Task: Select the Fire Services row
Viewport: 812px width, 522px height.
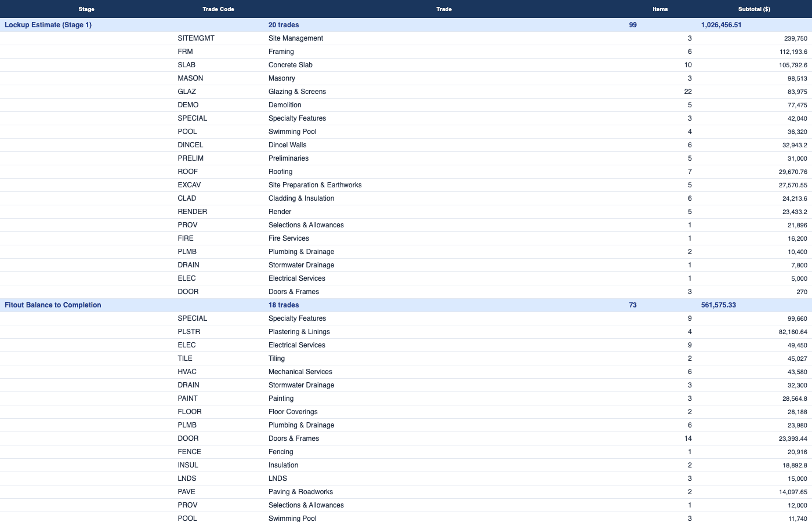Action: tap(289, 238)
